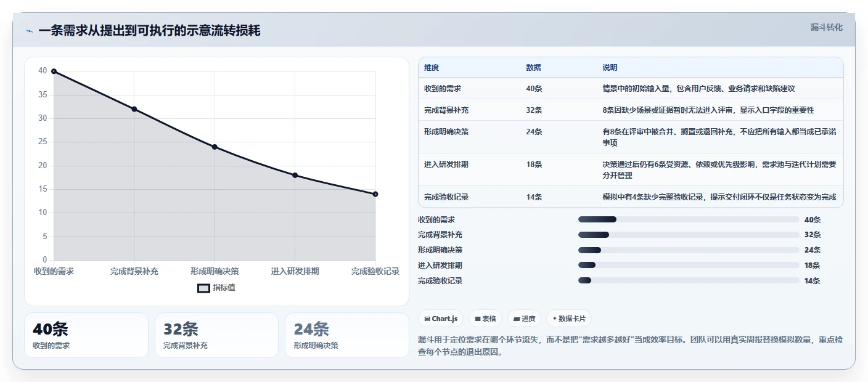Viewport: 868px width, 382px height.
Task: Click the 24条 stat card
Action: tap(347, 335)
